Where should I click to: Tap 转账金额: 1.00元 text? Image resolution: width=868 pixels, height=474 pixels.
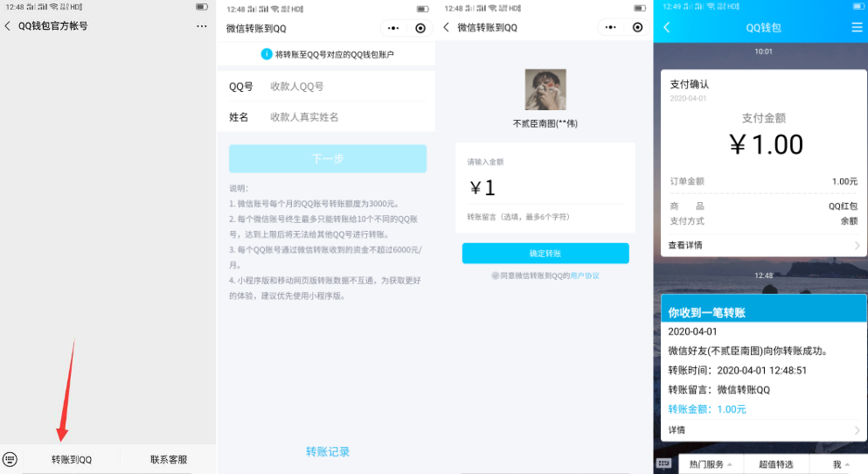pyautogui.click(x=707, y=409)
